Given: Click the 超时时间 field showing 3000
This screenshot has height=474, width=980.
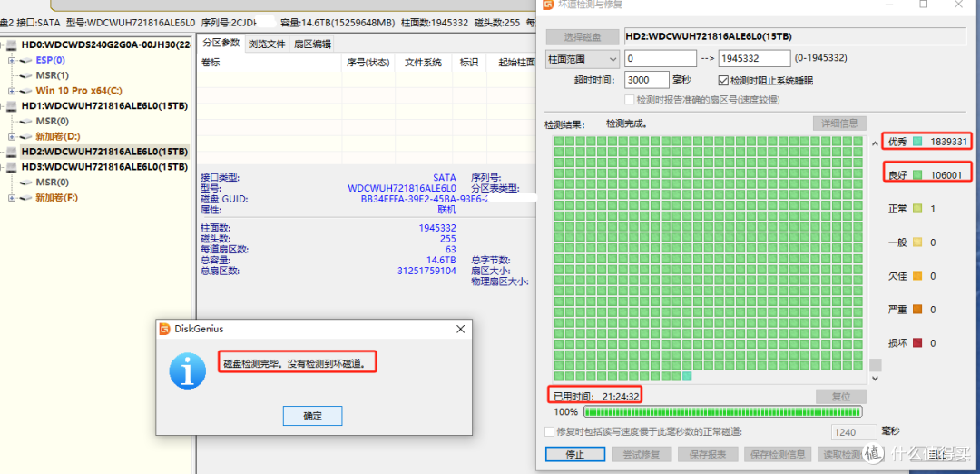Looking at the screenshot, I should pos(647,81).
